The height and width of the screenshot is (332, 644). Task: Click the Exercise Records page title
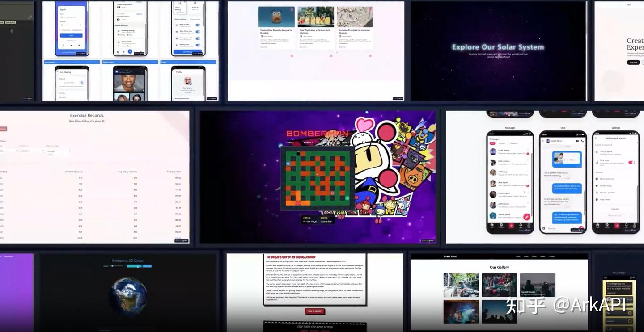tap(87, 115)
